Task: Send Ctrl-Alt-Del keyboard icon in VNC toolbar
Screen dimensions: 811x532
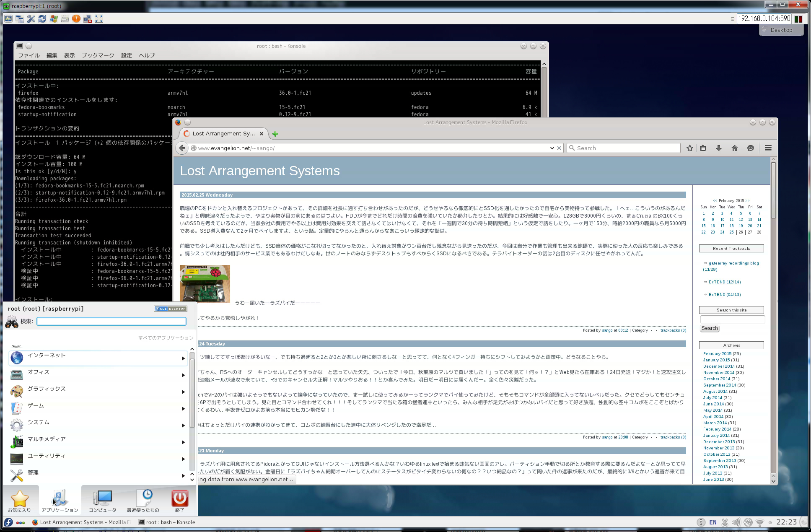Action: (65, 19)
